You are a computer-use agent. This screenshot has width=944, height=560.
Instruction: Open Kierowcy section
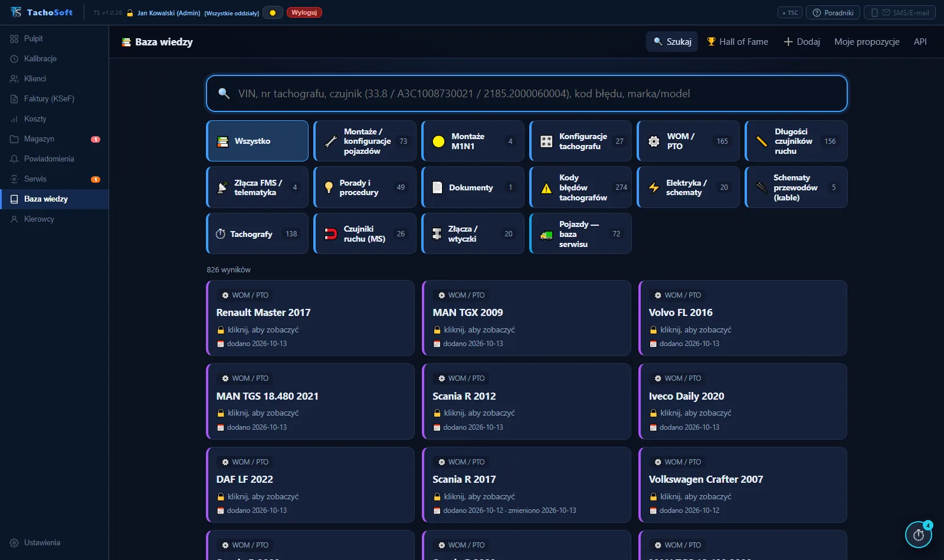[x=54, y=219]
